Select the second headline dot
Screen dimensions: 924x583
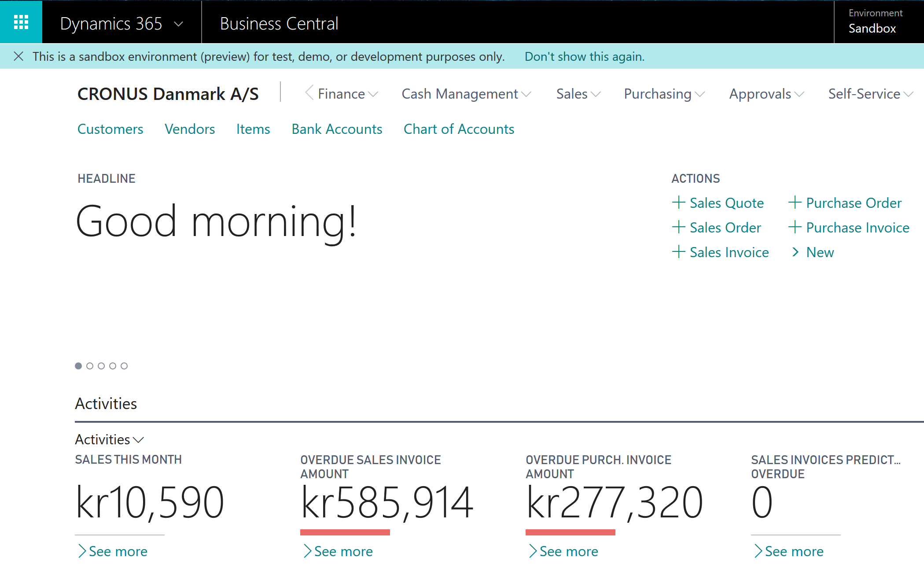pyautogui.click(x=90, y=366)
